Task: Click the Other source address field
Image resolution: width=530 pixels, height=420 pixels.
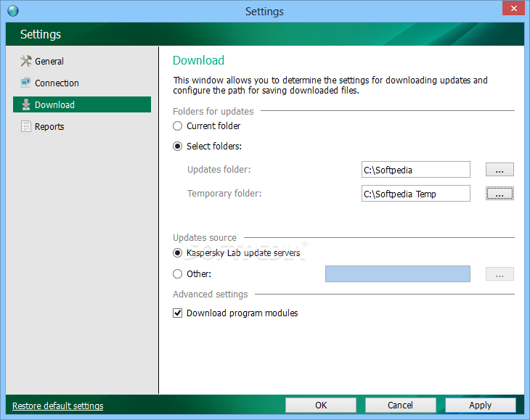Action: tap(398, 273)
